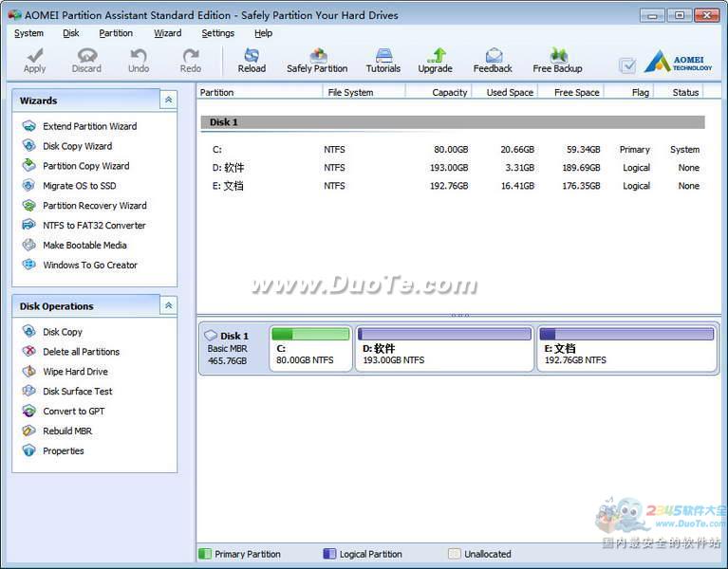The height and width of the screenshot is (569, 728).
Task: Select the D: 软件 partition usage bar
Action: [444, 334]
